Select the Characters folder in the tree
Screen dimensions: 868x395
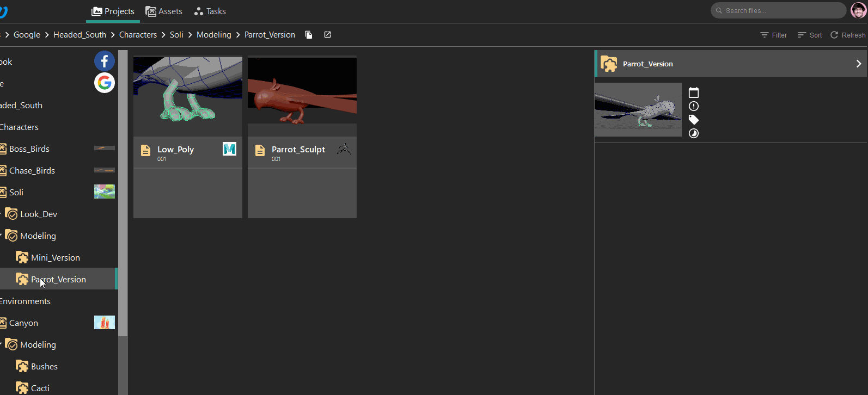[x=19, y=127]
